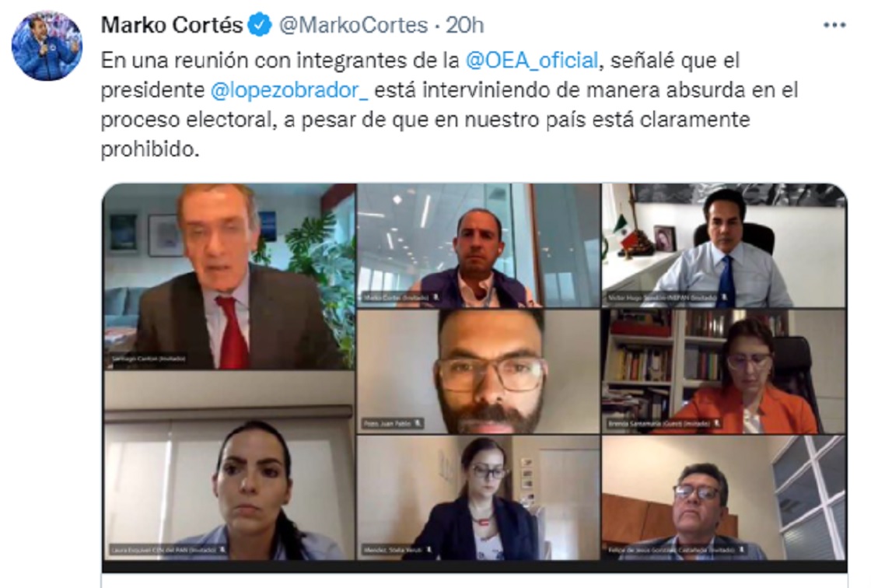Viewport: 871px width, 588px height.
Task: Select the tile of bearded man with glasses
Action: (x=479, y=371)
